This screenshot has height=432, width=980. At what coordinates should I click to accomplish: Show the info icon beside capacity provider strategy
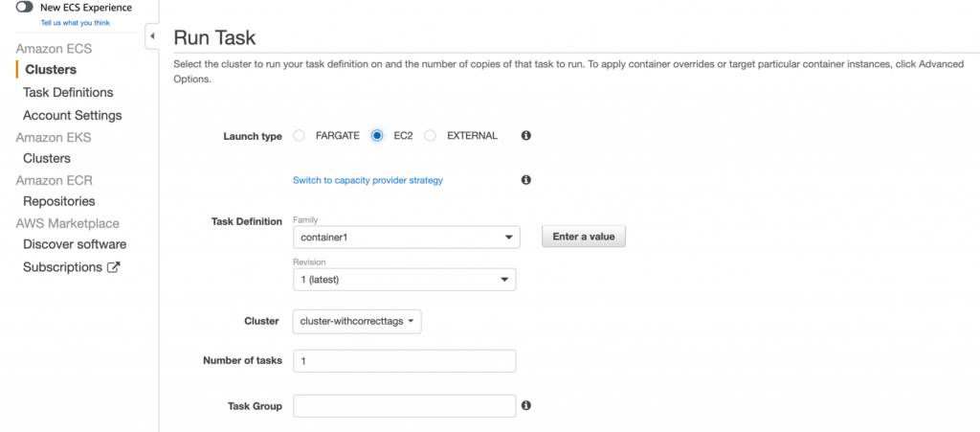526,179
